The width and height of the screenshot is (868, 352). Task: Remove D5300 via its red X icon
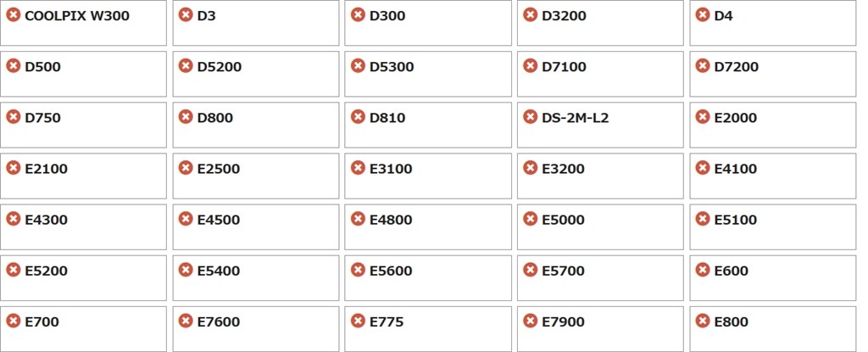(x=358, y=66)
